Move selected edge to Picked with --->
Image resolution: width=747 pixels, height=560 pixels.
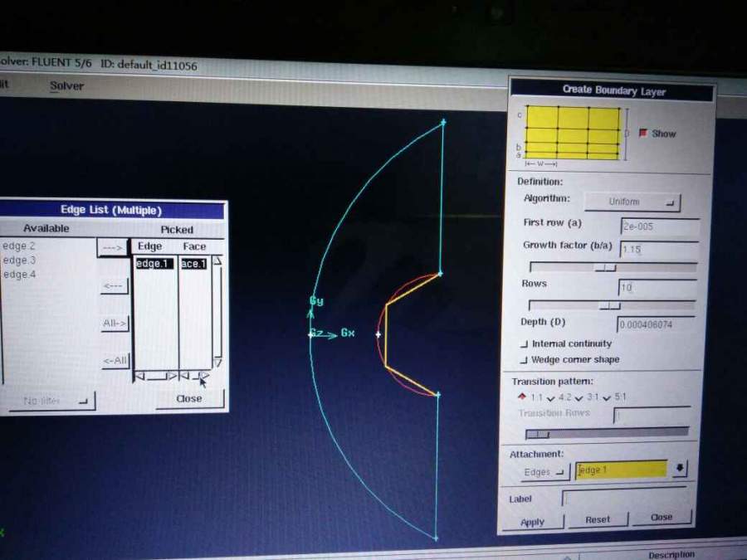[113, 247]
